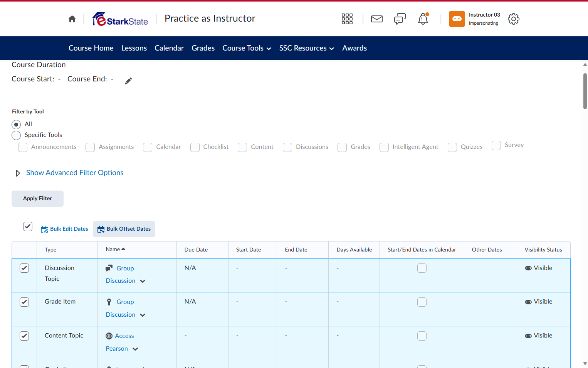
Task: Click the vertical page scrollbar thumb
Action: pyautogui.click(x=585, y=91)
